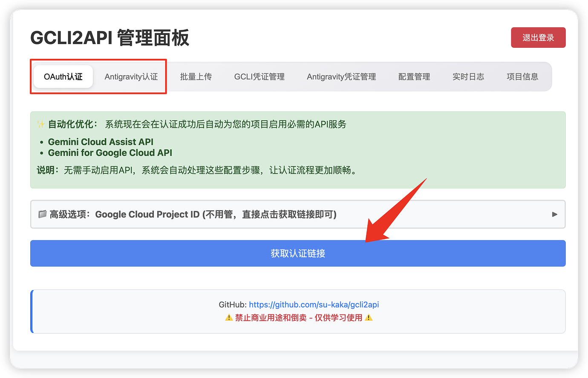Open the 项目信息 tab

pos(522,77)
